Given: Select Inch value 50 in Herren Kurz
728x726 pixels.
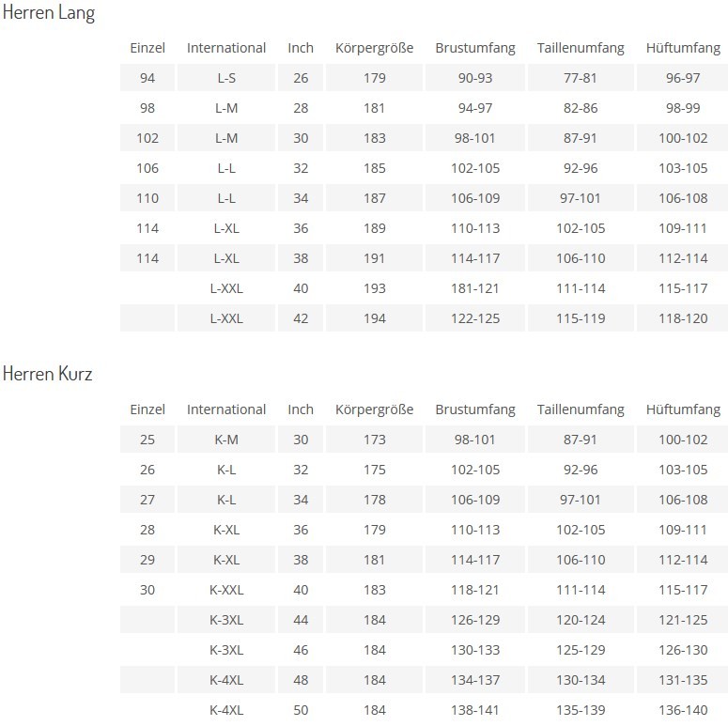Looking at the screenshot, I should coord(301,710).
